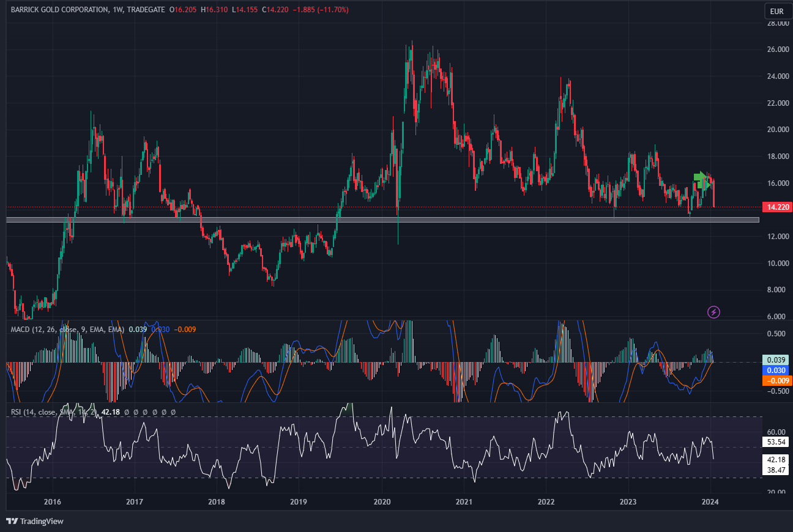Click the red current price tag showing 14.220
793x532 pixels.
tap(776, 207)
